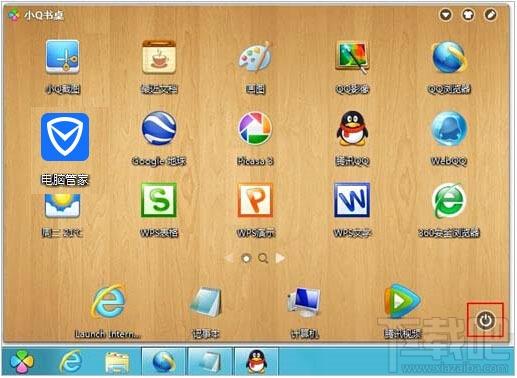This screenshot has height=378, width=517.
Task: Open the WebQQ icon
Action: coord(449,128)
